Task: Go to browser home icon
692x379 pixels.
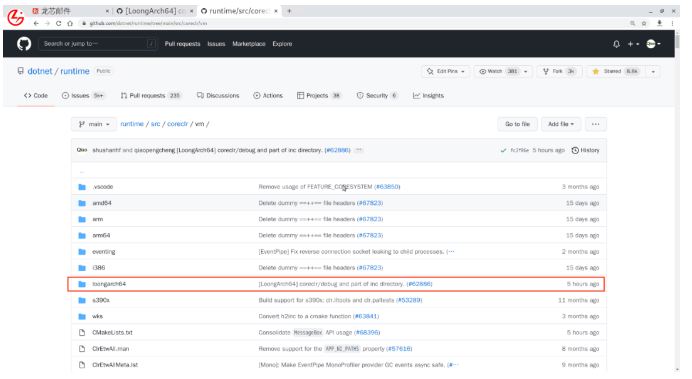Action: tap(70, 23)
